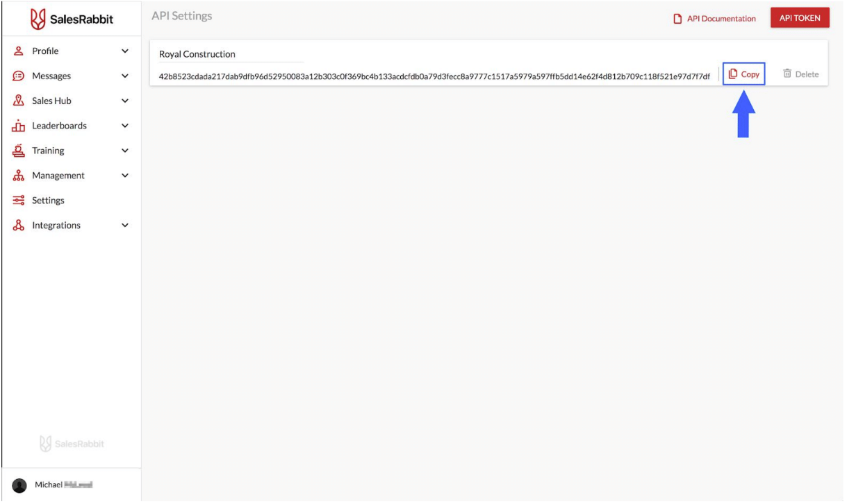
Task: Open the API Documentation link
Action: 715,19
